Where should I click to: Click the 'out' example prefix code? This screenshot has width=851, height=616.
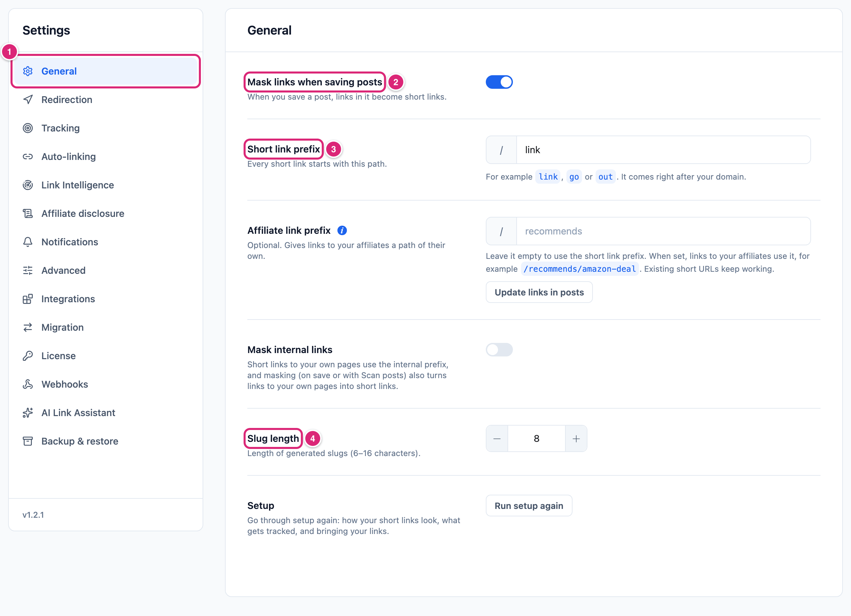click(605, 177)
